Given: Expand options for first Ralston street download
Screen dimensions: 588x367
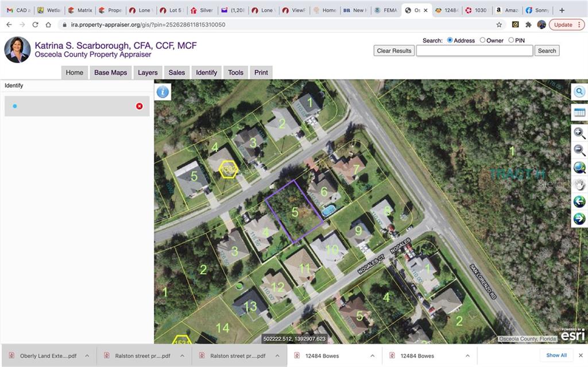Looking at the screenshot, I should point(182,356).
